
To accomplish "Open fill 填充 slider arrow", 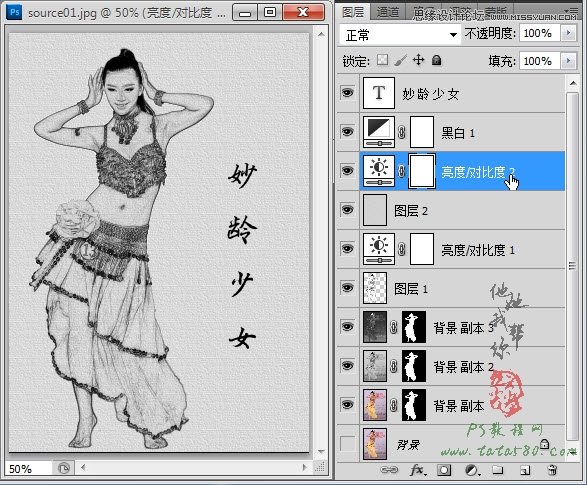I will click(569, 61).
